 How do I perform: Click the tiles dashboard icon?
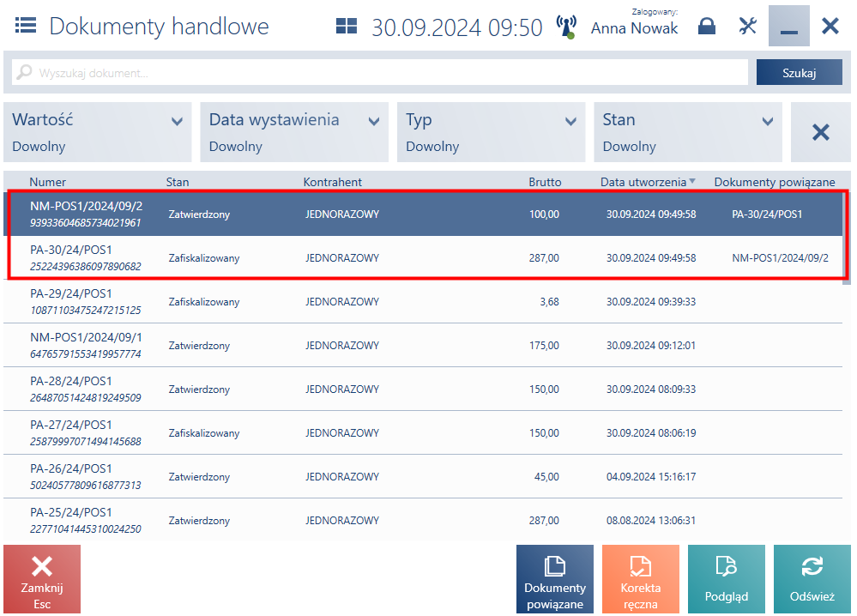pos(347,26)
